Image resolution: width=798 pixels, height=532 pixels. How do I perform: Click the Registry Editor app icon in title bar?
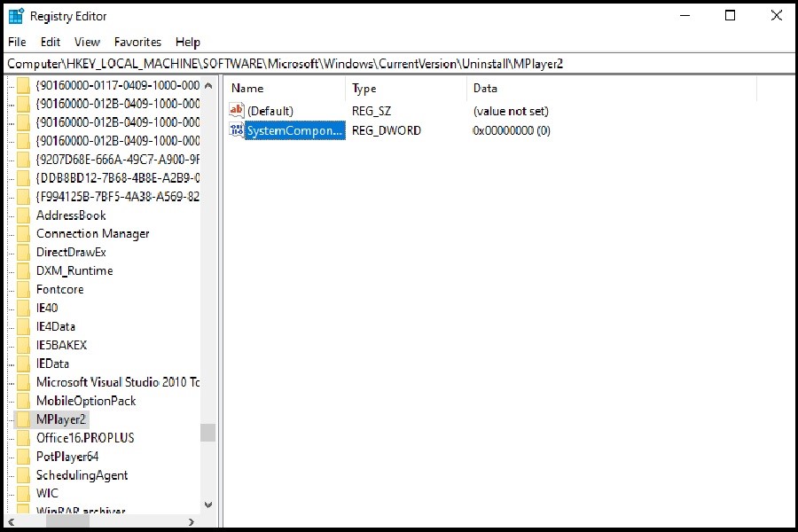point(16,16)
